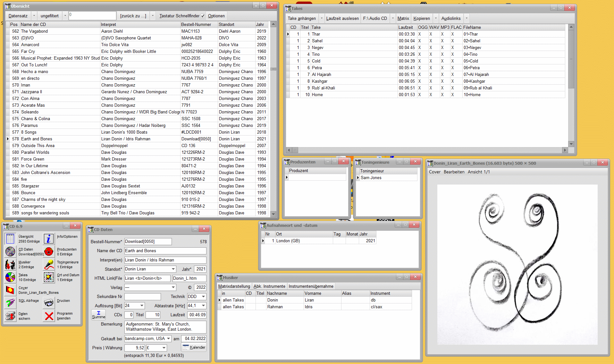Click the [zurück zu ...] button

(133, 16)
